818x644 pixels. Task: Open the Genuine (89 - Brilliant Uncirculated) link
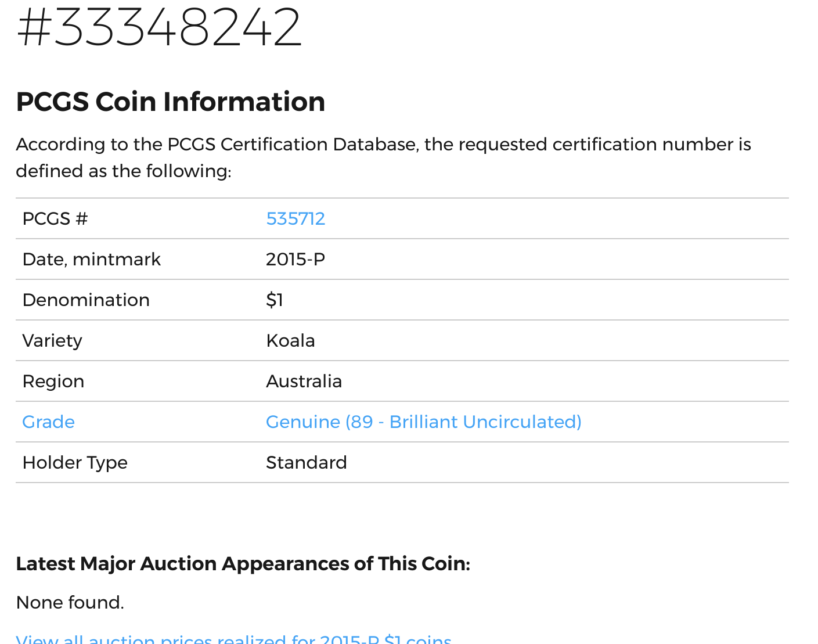coord(423,422)
